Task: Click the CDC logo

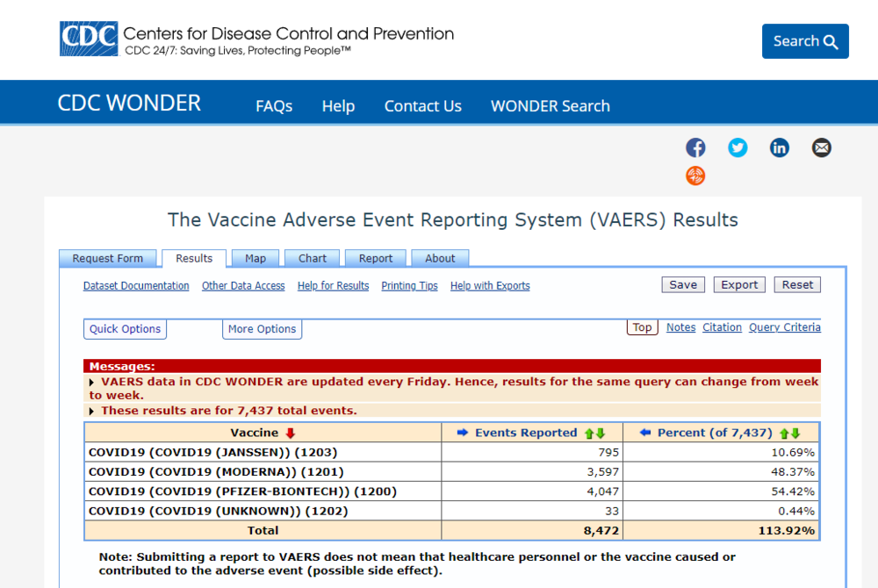Action: tap(88, 39)
